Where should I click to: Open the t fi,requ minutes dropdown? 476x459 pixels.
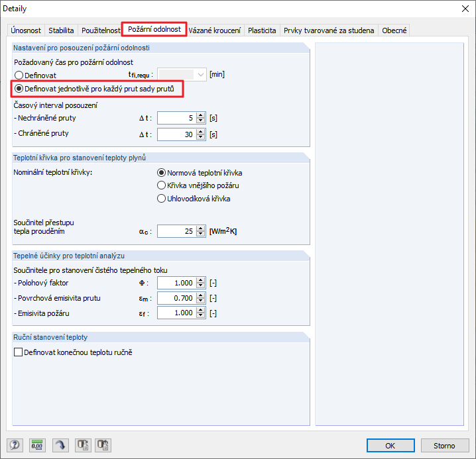pos(200,75)
